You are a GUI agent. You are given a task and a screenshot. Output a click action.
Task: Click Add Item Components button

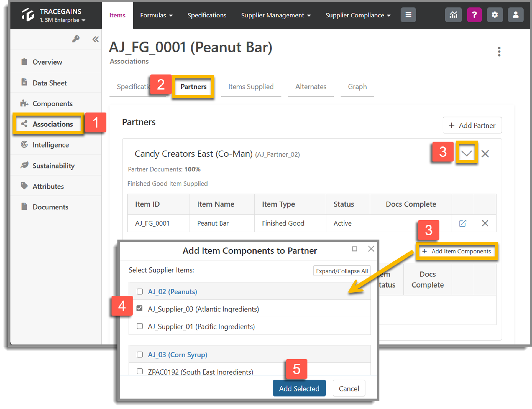pyautogui.click(x=457, y=251)
